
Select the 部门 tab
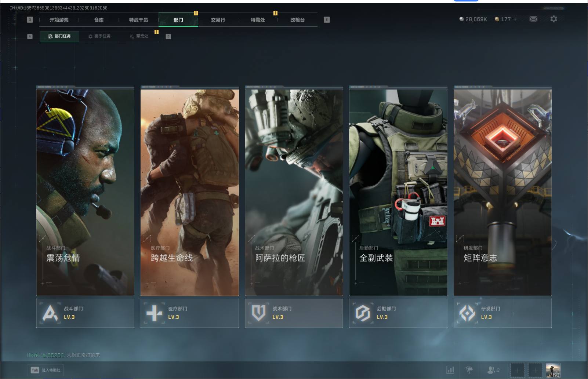pyautogui.click(x=178, y=20)
